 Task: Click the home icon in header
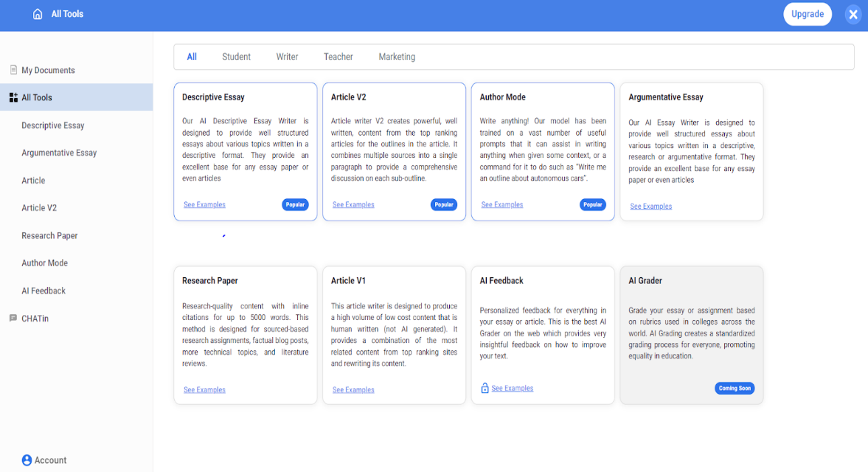tap(38, 14)
